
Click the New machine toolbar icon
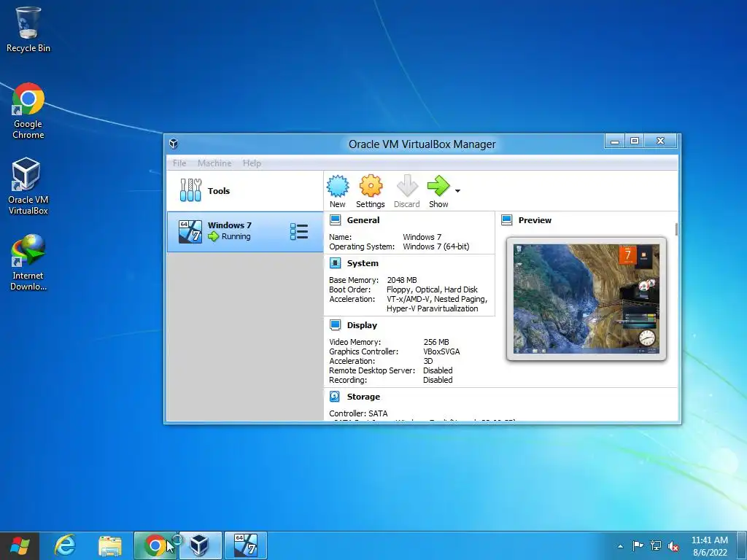pos(338,186)
